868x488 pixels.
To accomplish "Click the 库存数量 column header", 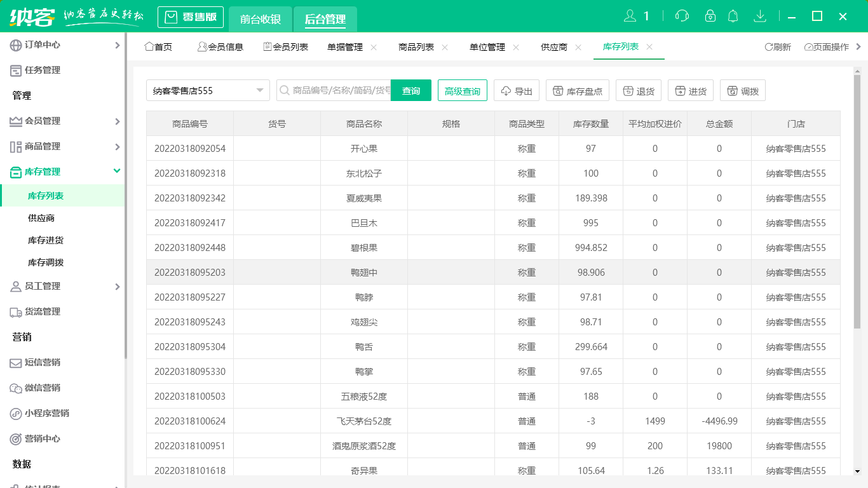I will pyautogui.click(x=591, y=124).
